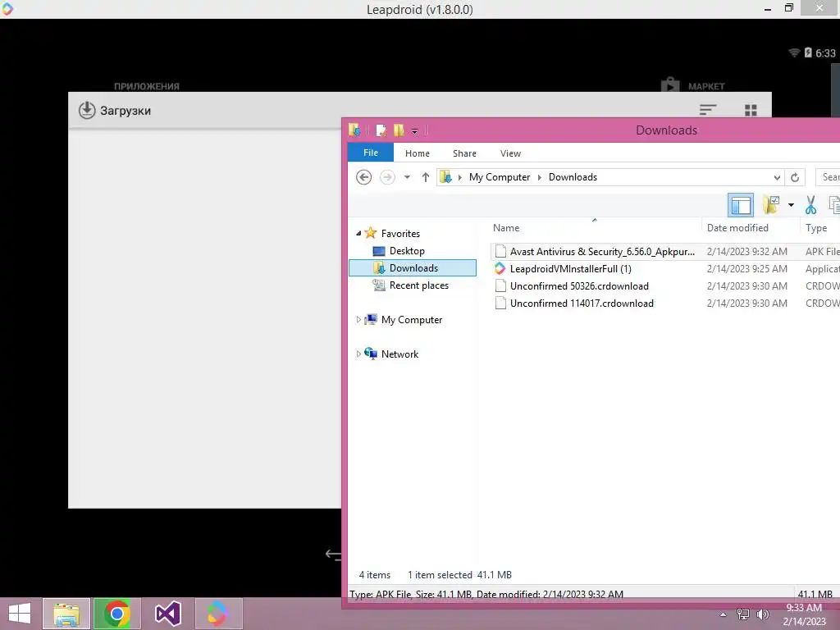
Task: Select My Computer in the navigation pane
Action: point(412,320)
